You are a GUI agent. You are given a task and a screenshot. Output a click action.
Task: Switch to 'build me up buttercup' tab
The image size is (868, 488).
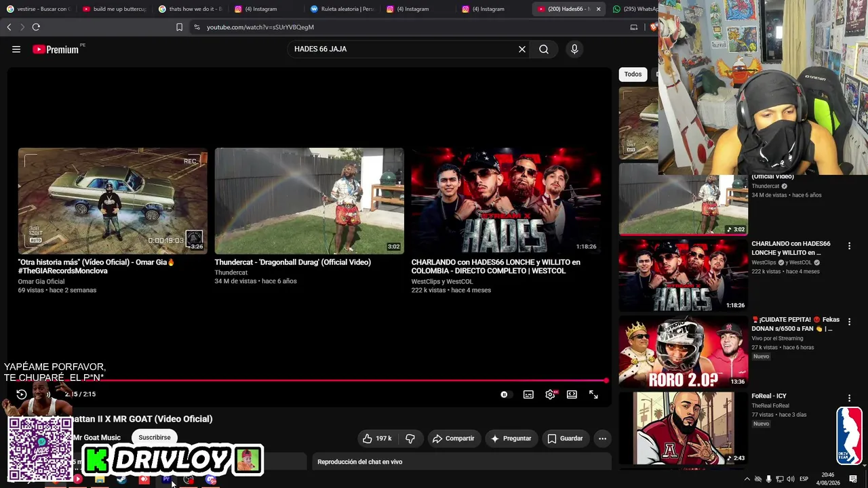pyautogui.click(x=114, y=9)
